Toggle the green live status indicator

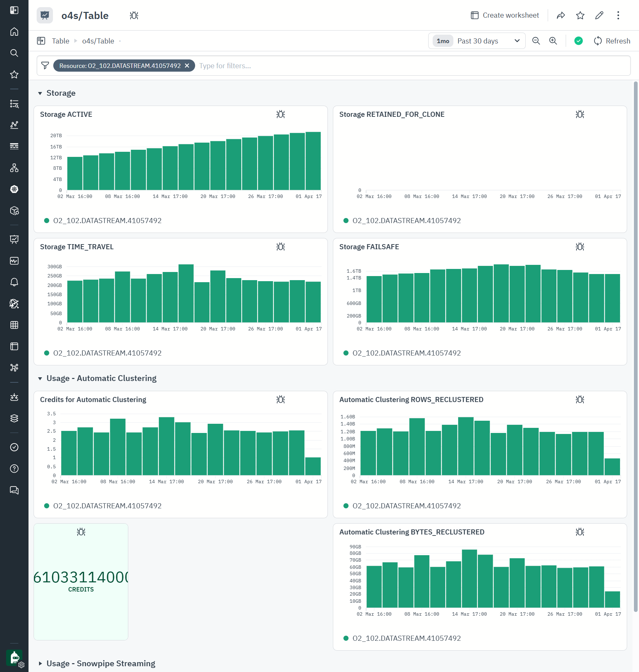[578, 41]
